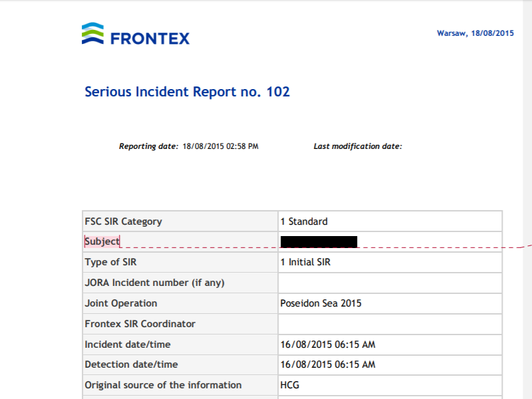Click the Serious Incident Report no. 102 heading
Screen dimensions: 532x399
(x=187, y=92)
